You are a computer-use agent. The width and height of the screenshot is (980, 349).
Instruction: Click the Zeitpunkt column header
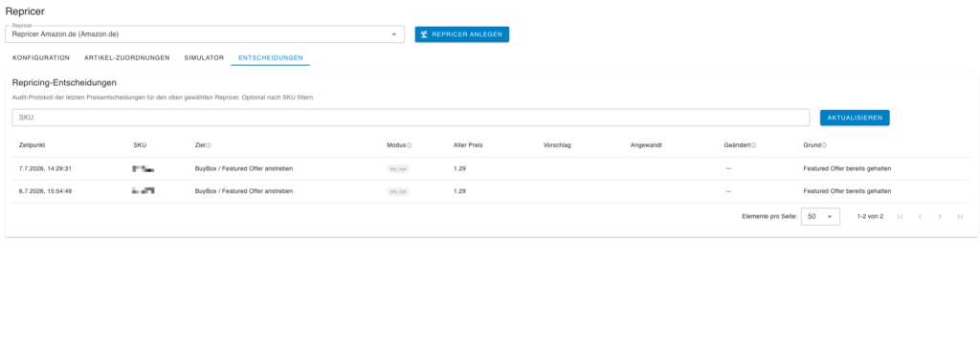(33, 145)
